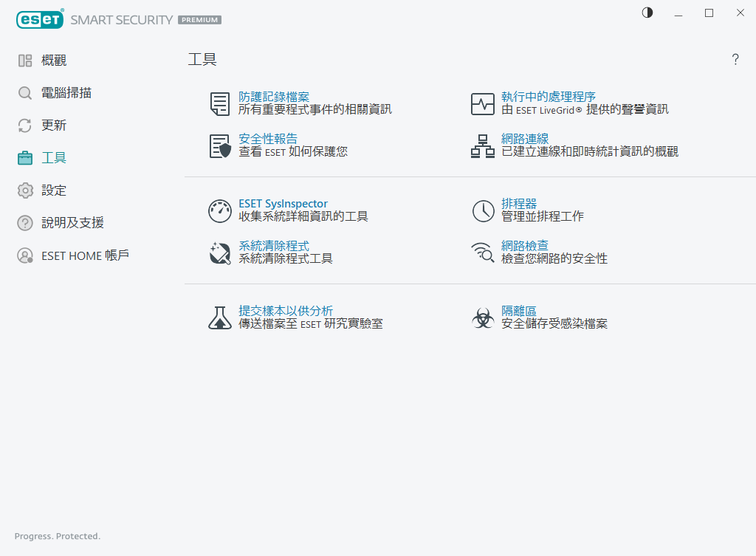Open the 概觀 menu item
Viewport: 756px width, 556px height.
(x=54, y=61)
